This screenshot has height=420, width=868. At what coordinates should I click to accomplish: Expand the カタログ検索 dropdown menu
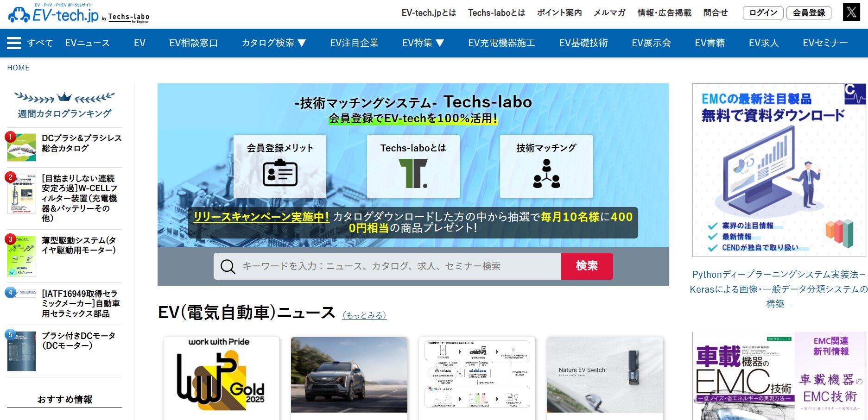[274, 43]
